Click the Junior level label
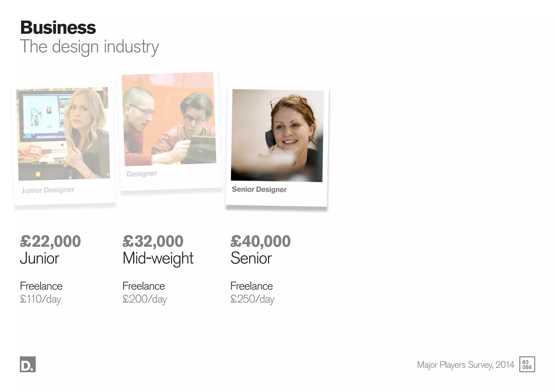The image size is (555, 392). click(40, 258)
